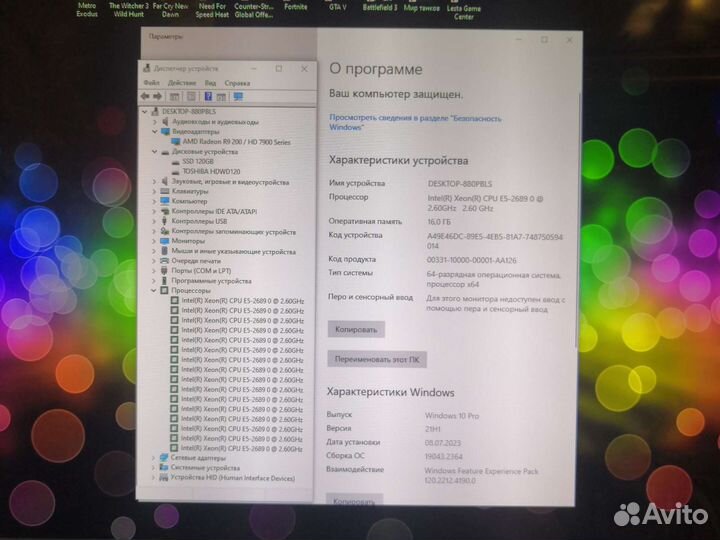This screenshot has width=720, height=540.
Task: Click the icon beside Системные устройства
Action: click(x=163, y=467)
